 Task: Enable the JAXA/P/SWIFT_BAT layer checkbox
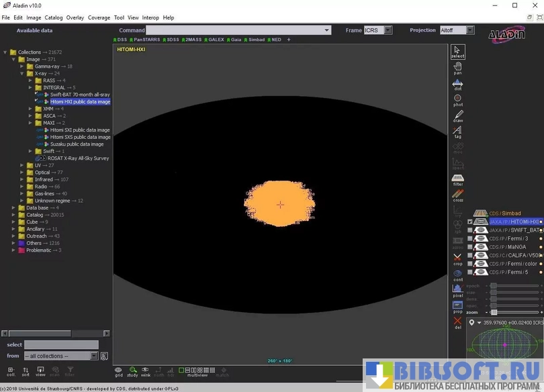coord(470,230)
